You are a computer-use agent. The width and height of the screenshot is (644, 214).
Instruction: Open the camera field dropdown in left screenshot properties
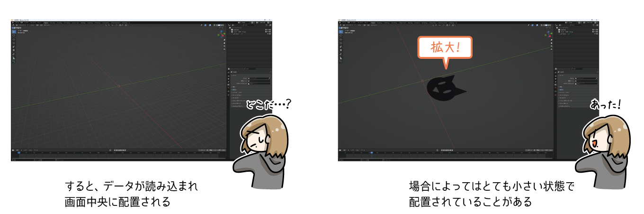258,78
